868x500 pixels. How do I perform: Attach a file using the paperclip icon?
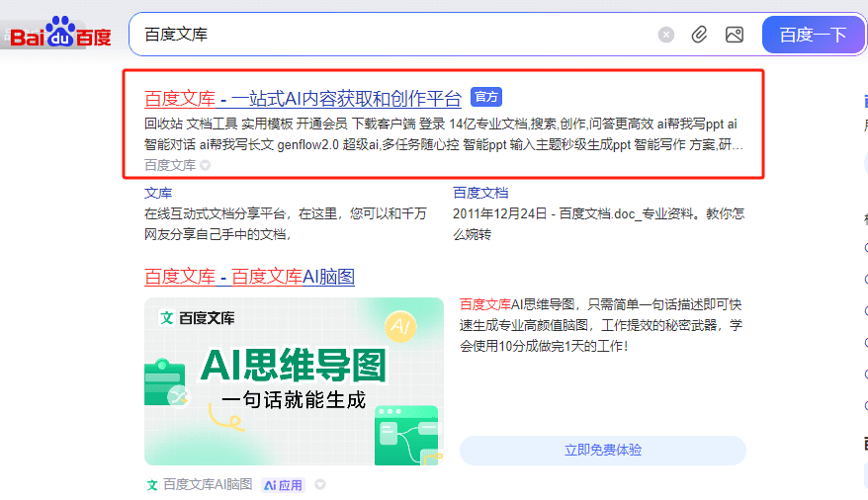699,35
